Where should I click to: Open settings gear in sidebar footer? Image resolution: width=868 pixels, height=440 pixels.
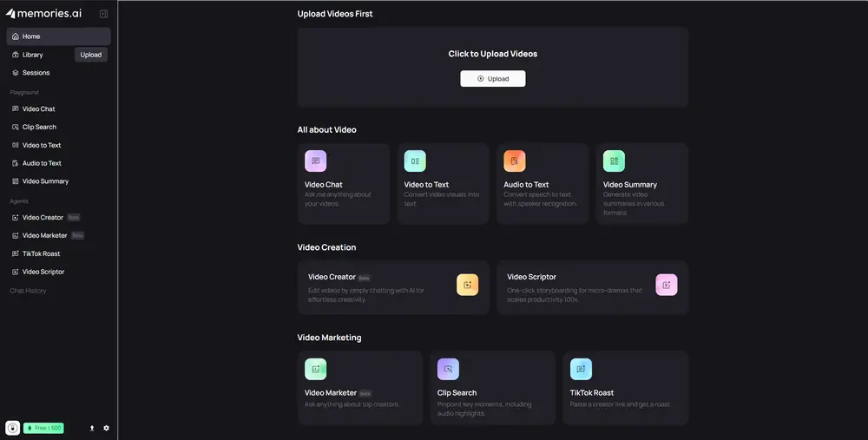(x=107, y=428)
